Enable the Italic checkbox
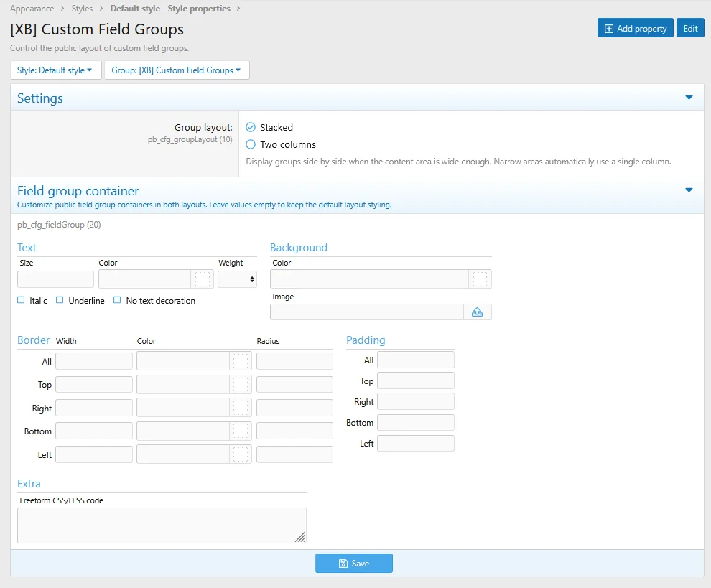The height and width of the screenshot is (588, 711). (x=21, y=300)
